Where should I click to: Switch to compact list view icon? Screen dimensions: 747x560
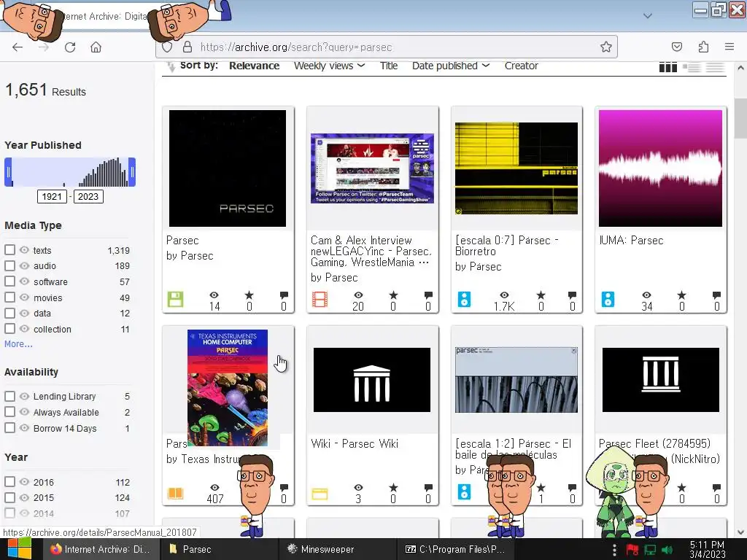(715, 67)
